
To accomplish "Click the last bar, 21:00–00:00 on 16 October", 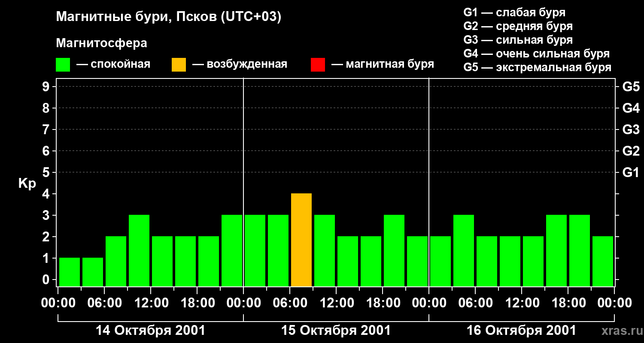I will [x=603, y=262].
